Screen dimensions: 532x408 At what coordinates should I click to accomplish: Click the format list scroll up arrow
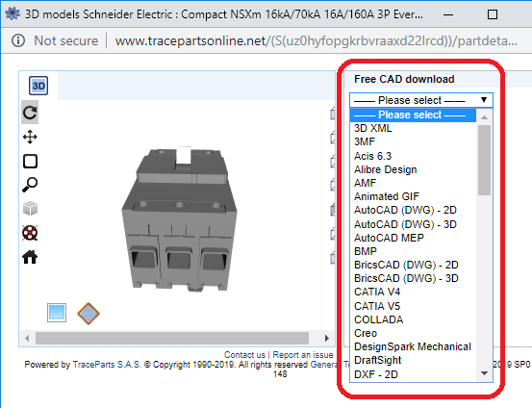point(484,117)
